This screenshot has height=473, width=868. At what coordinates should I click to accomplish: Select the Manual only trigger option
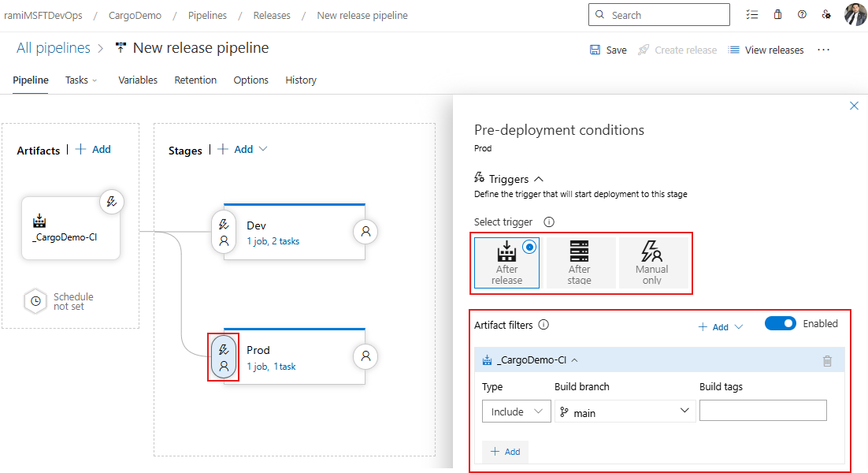[652, 263]
